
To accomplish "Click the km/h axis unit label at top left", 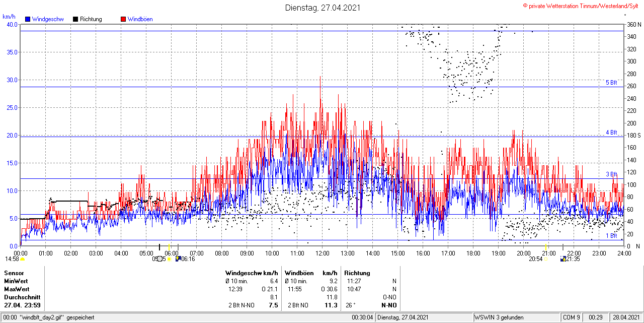I will (x=9, y=17).
